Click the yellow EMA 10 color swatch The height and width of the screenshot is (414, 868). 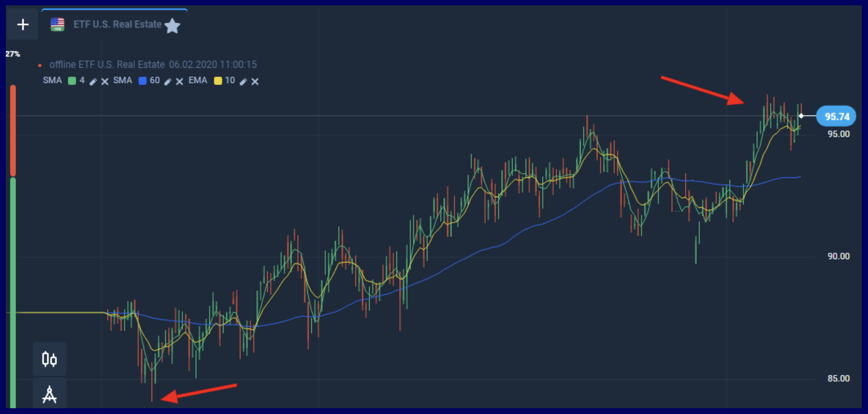[218, 81]
